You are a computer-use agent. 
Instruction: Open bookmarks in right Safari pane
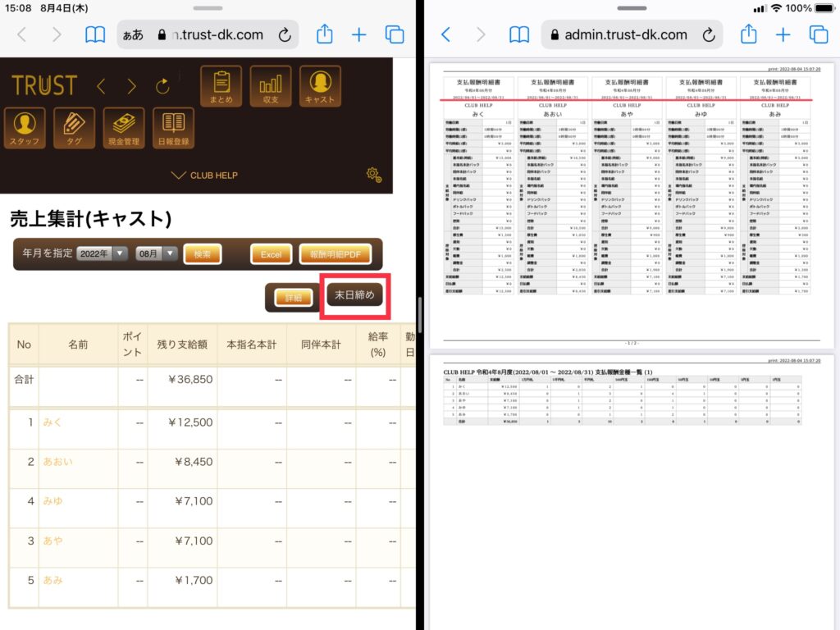coord(519,34)
